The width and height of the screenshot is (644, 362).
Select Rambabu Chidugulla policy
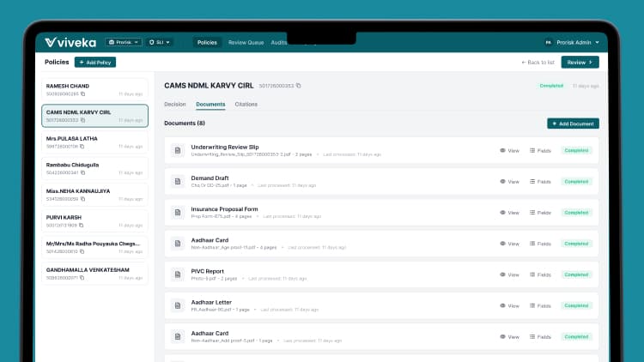(x=94, y=168)
